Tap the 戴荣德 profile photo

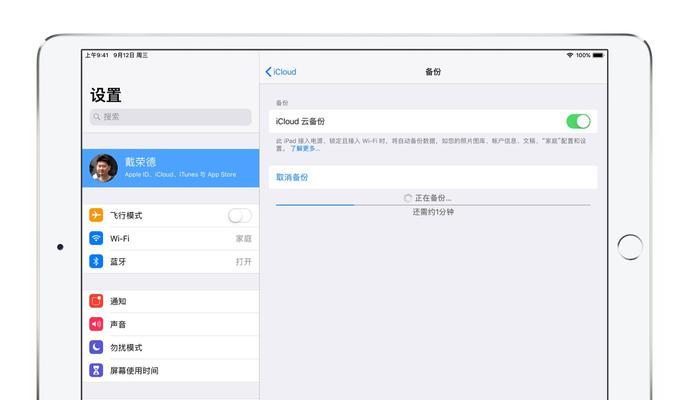click(103, 168)
